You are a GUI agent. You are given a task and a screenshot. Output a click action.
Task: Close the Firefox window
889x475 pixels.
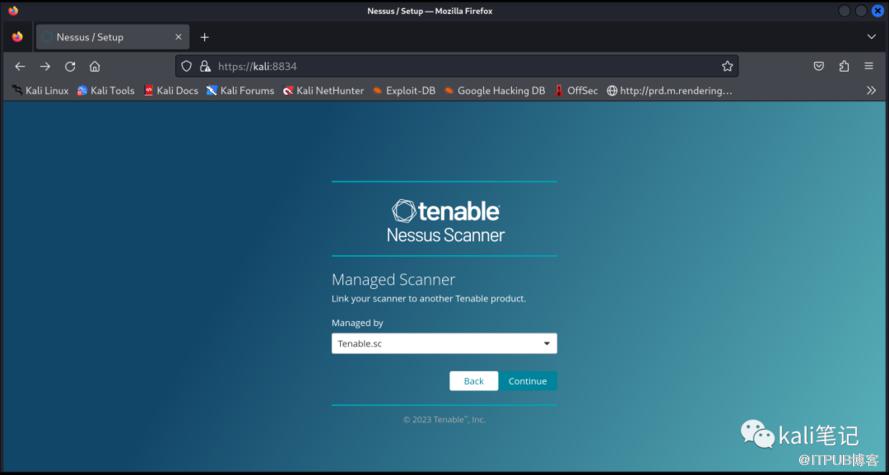coord(878,11)
